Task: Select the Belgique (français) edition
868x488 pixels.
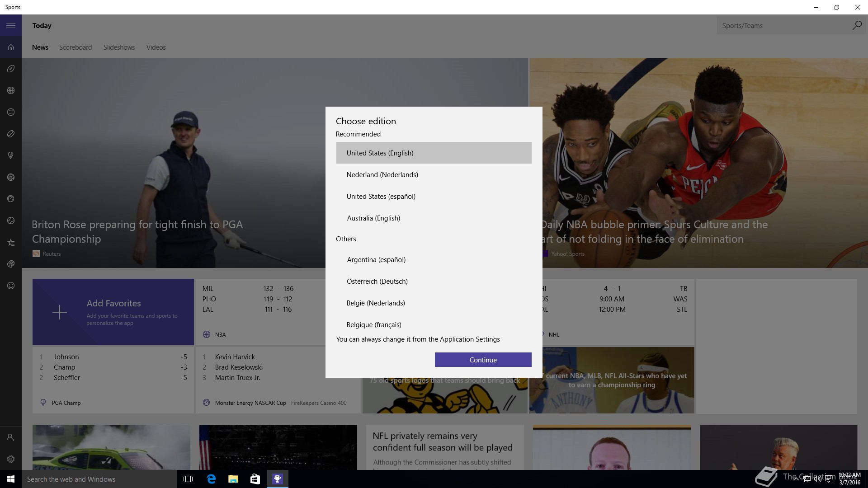Action: (x=434, y=324)
